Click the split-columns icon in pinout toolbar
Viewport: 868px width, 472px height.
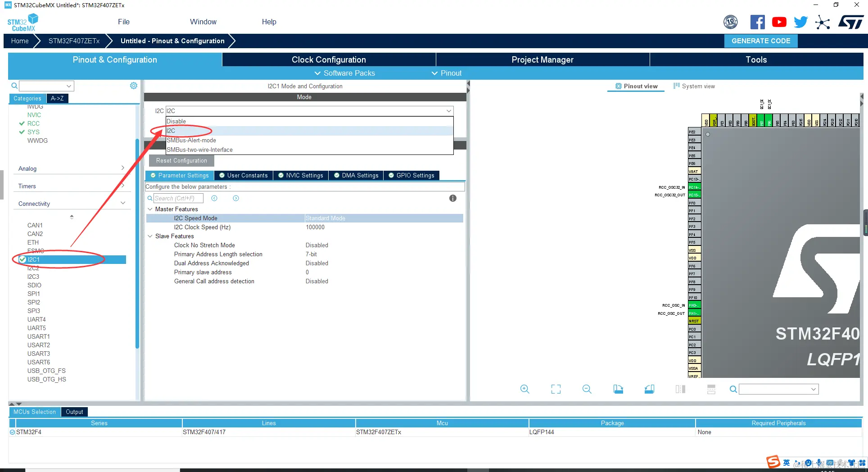[x=680, y=389]
